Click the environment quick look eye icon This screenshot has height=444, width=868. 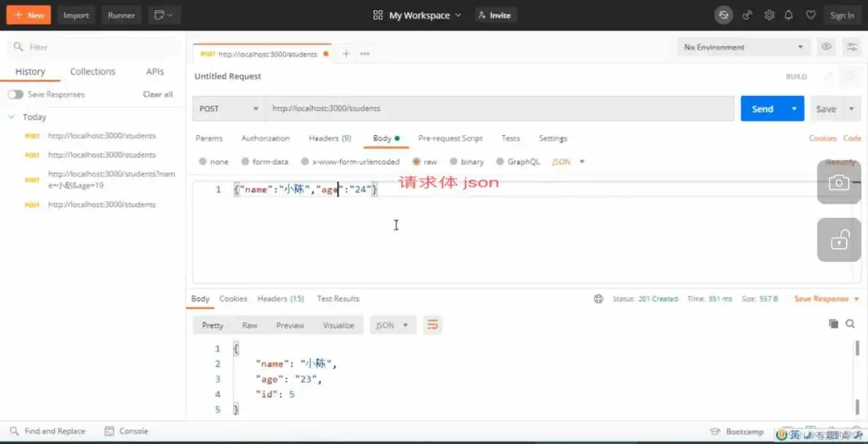click(x=826, y=47)
